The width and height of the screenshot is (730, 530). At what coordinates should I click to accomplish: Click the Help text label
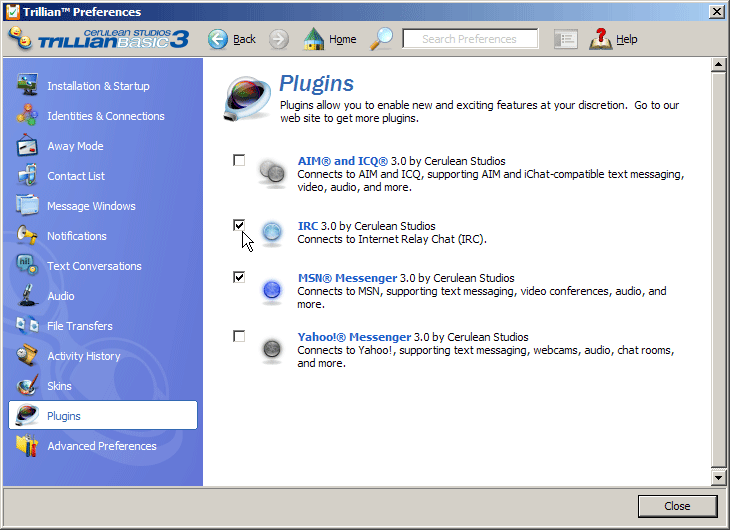(627, 39)
